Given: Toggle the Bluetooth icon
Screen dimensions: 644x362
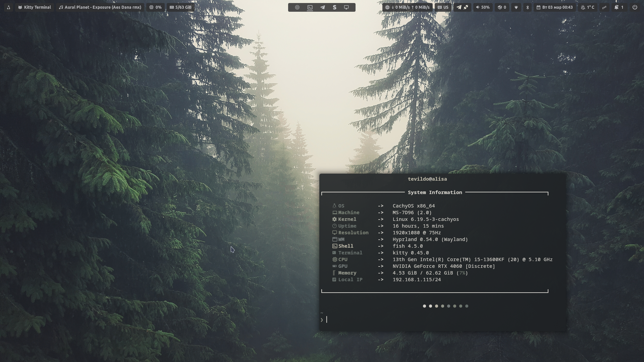Looking at the screenshot, I should click(527, 7).
